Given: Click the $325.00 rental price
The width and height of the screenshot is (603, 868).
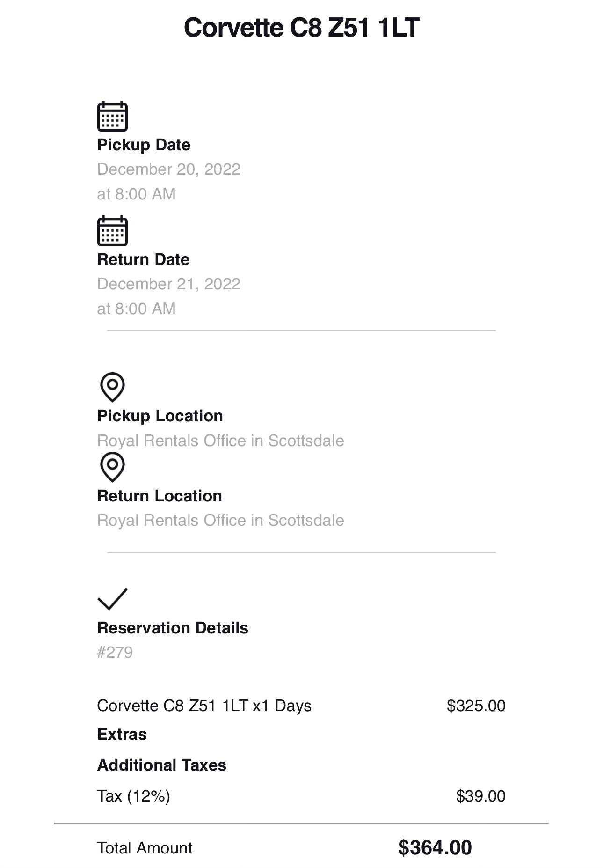Looking at the screenshot, I should click(x=476, y=706).
